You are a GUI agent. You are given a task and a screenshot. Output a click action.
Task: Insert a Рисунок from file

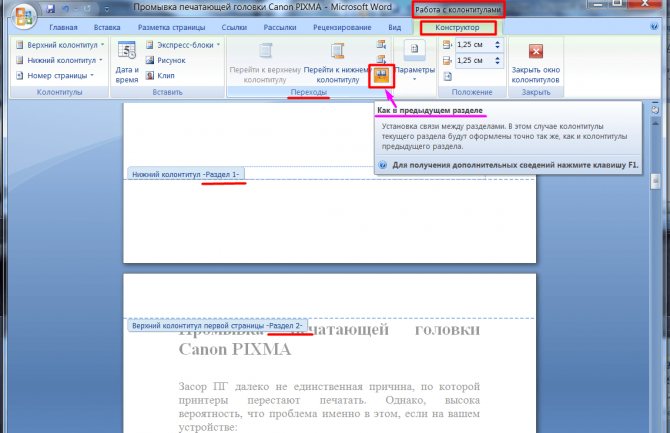(x=166, y=60)
